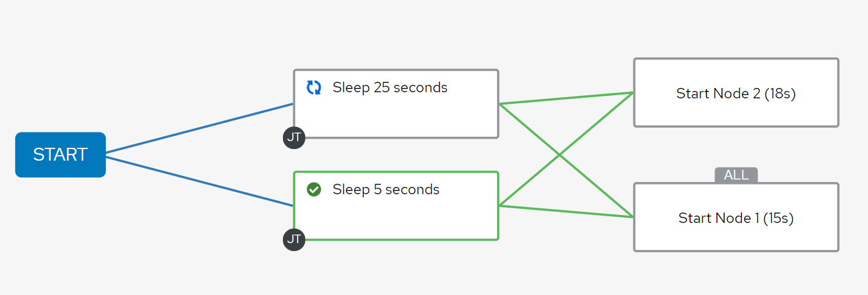
Task: Click the running sync icon on Sleep 25 seconds
Action: (x=314, y=87)
